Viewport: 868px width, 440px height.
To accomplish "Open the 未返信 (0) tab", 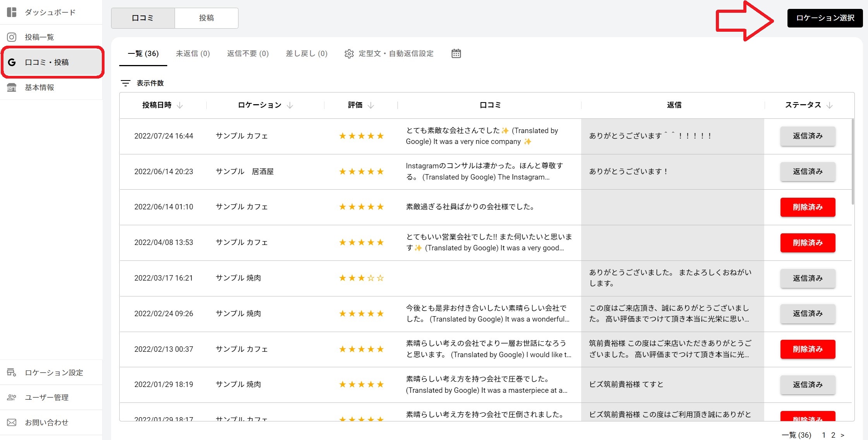I will tap(193, 53).
